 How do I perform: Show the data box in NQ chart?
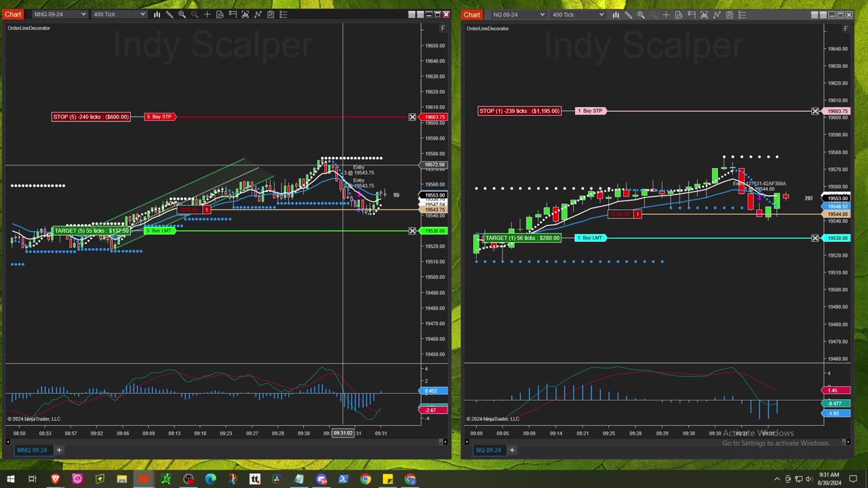click(x=679, y=14)
